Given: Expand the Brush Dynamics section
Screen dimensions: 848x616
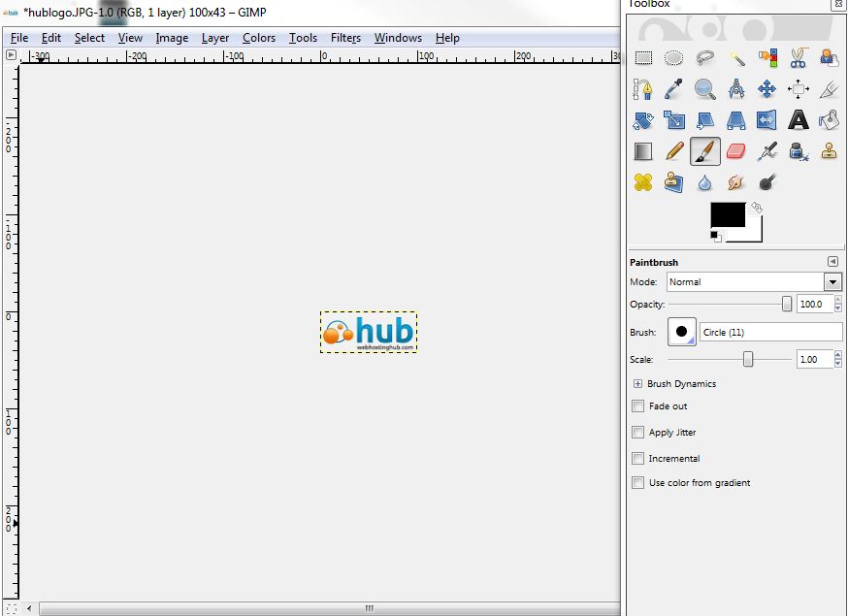Looking at the screenshot, I should pyautogui.click(x=638, y=384).
